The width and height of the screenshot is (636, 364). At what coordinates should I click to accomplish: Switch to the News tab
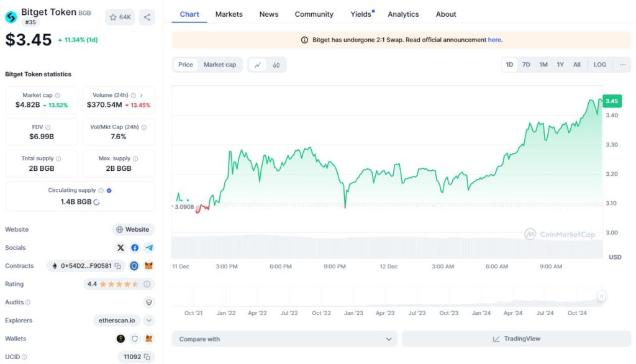[x=269, y=14]
